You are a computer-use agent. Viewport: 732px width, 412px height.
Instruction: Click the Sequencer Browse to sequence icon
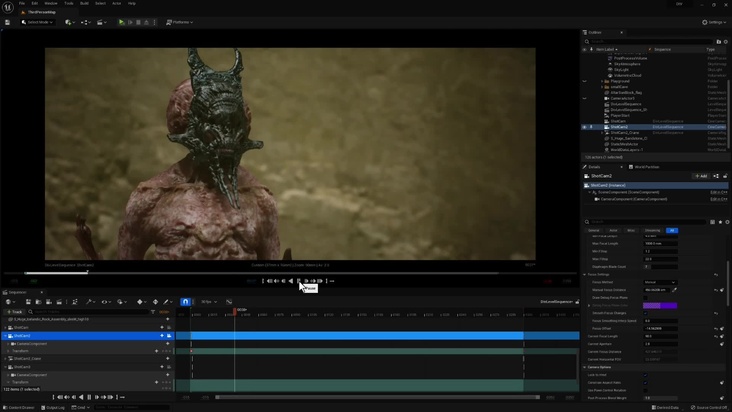coord(38,302)
